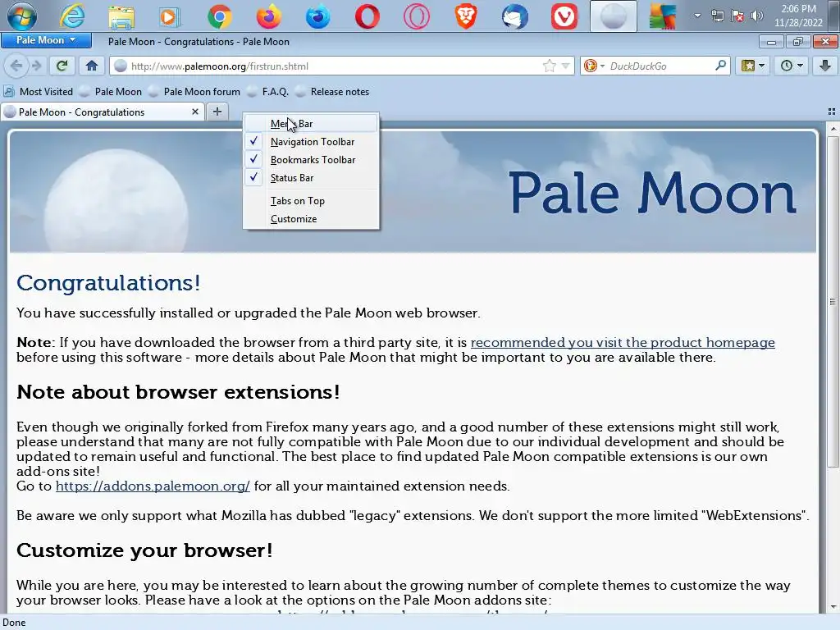This screenshot has height=630, width=840.
Task: Open the Most Visited bookmarks folder
Action: [x=39, y=92]
